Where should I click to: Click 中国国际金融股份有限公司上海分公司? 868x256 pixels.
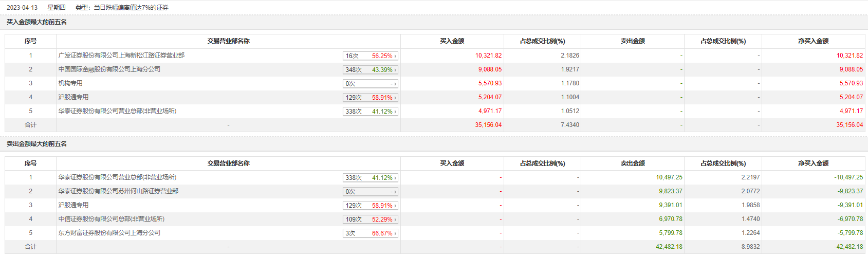point(109,69)
